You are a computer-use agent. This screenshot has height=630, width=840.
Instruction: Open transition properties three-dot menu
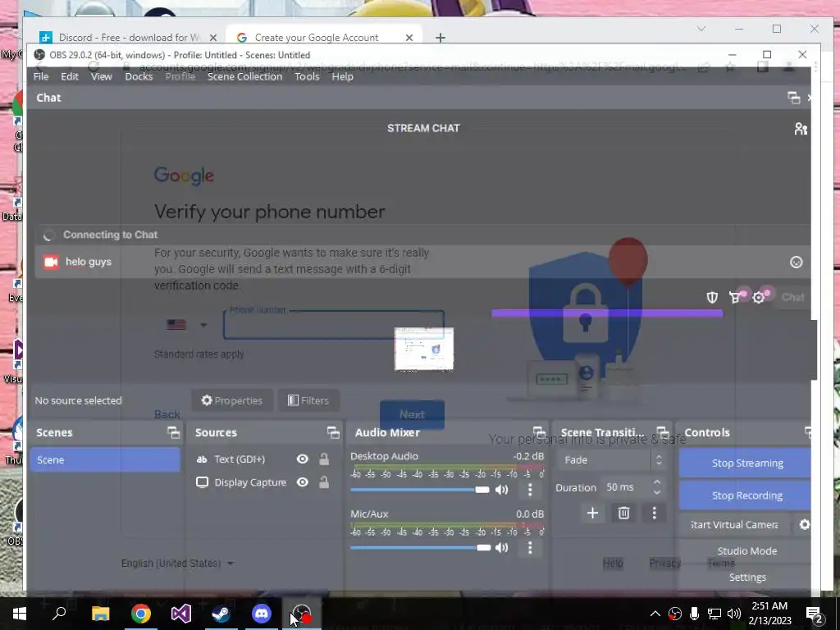coord(654,514)
